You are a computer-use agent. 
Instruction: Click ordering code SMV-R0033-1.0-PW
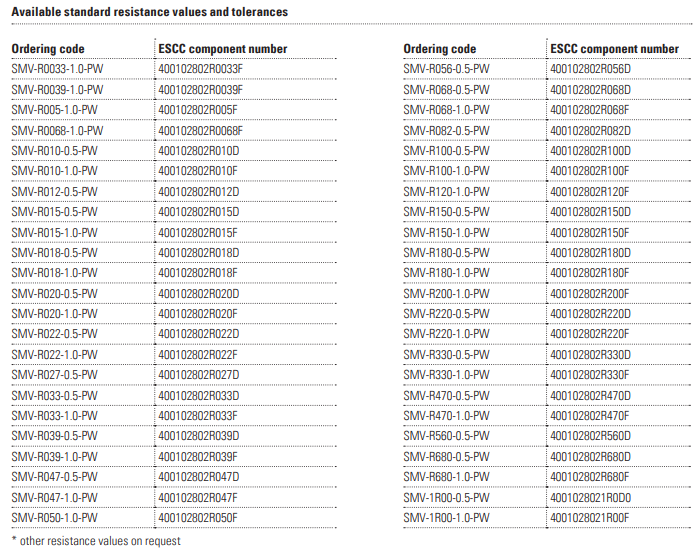coord(58,69)
